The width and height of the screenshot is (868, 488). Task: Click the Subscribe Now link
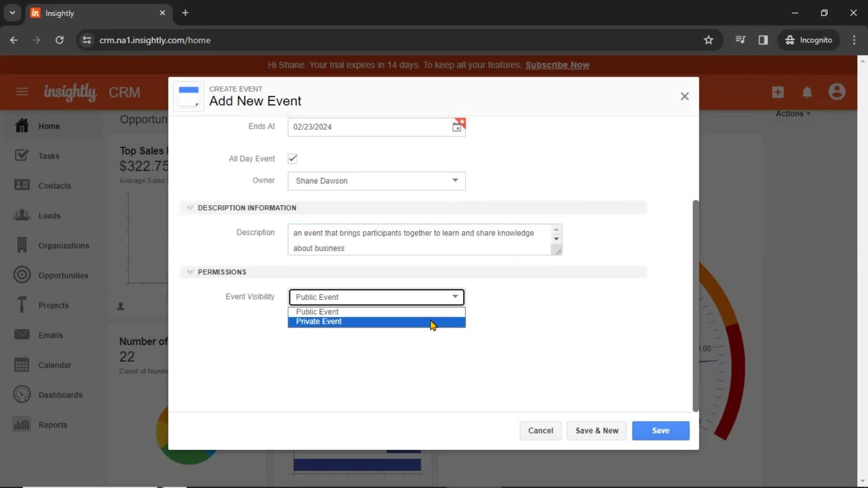pyautogui.click(x=557, y=65)
